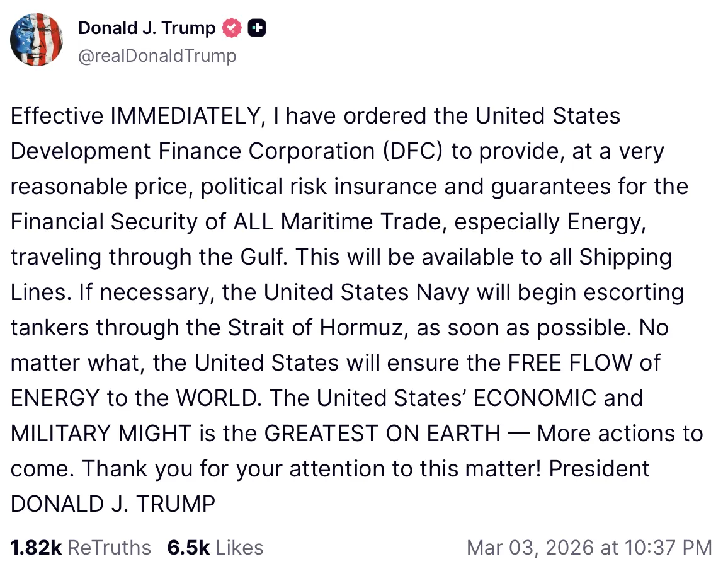Click the dark plus badge icon
728x571 pixels.
point(257,28)
